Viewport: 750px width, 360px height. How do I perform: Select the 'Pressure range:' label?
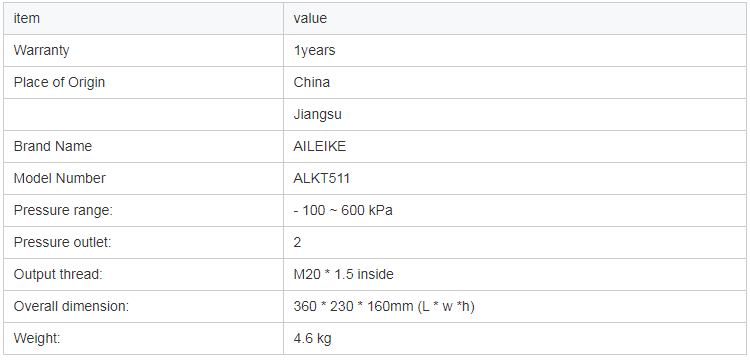point(63,210)
